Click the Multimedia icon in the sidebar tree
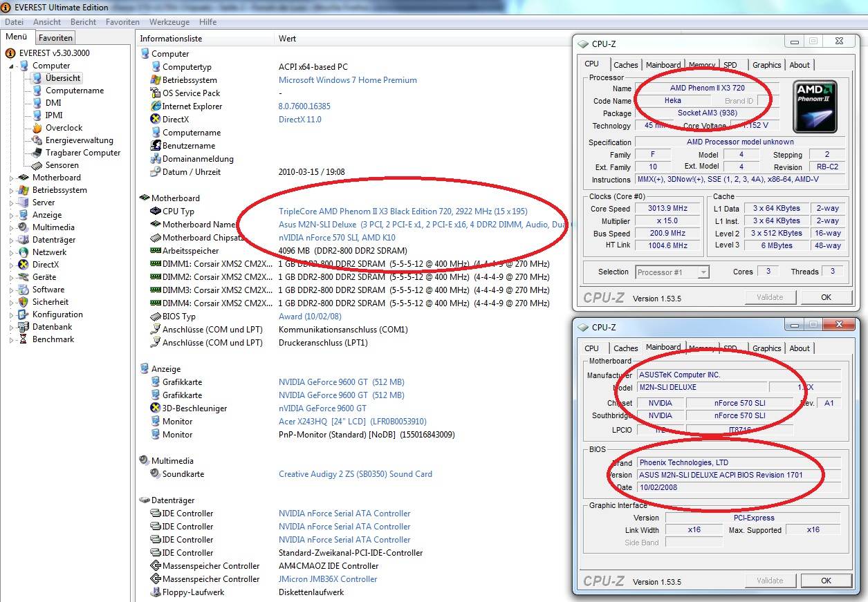868x602 pixels. click(x=24, y=227)
